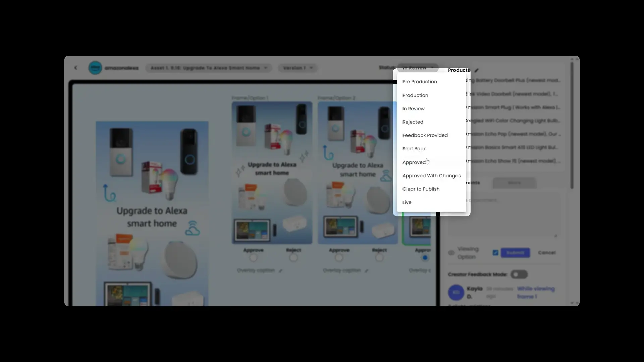Choose Clear to Publish status option
This screenshot has width=644, height=362.
coord(421,189)
